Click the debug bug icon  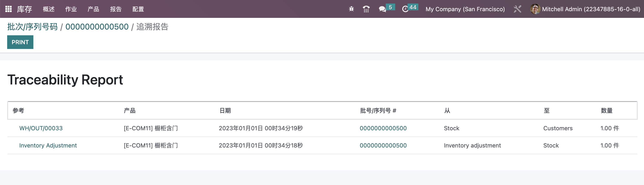click(x=351, y=9)
